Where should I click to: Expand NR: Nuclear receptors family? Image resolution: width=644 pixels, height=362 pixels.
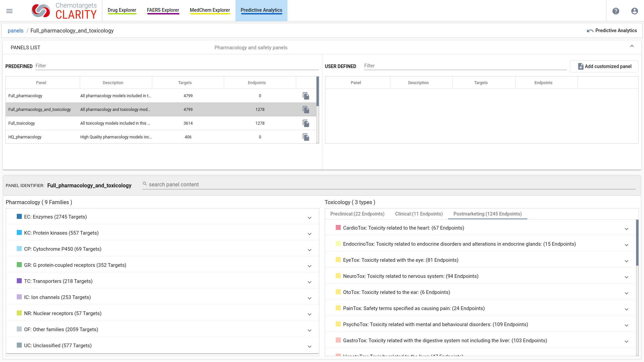coord(310,314)
